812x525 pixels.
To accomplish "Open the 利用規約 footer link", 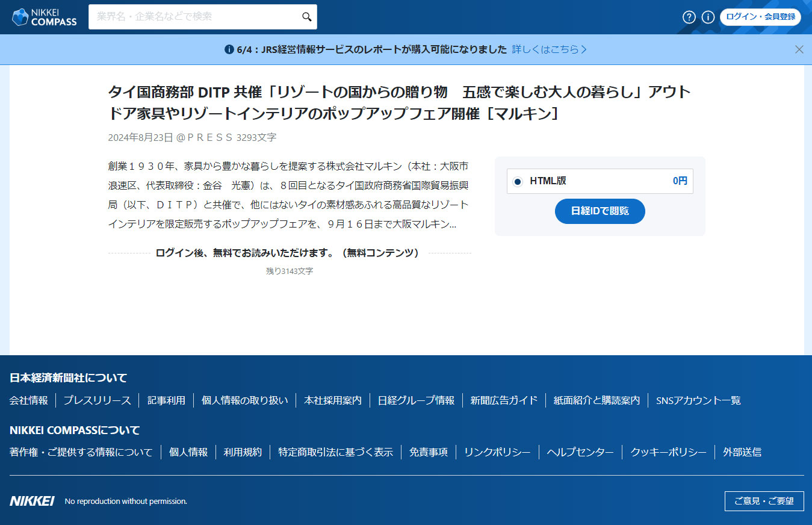I will 243,452.
